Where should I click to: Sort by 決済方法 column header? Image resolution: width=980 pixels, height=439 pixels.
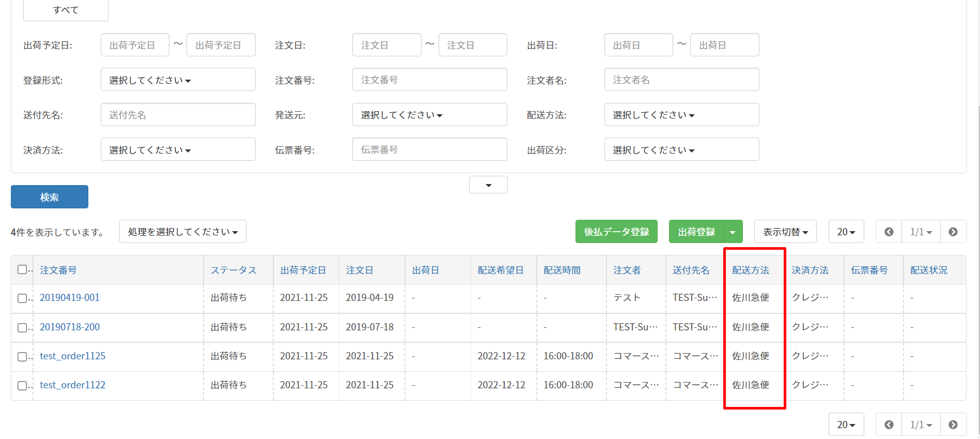(x=810, y=270)
